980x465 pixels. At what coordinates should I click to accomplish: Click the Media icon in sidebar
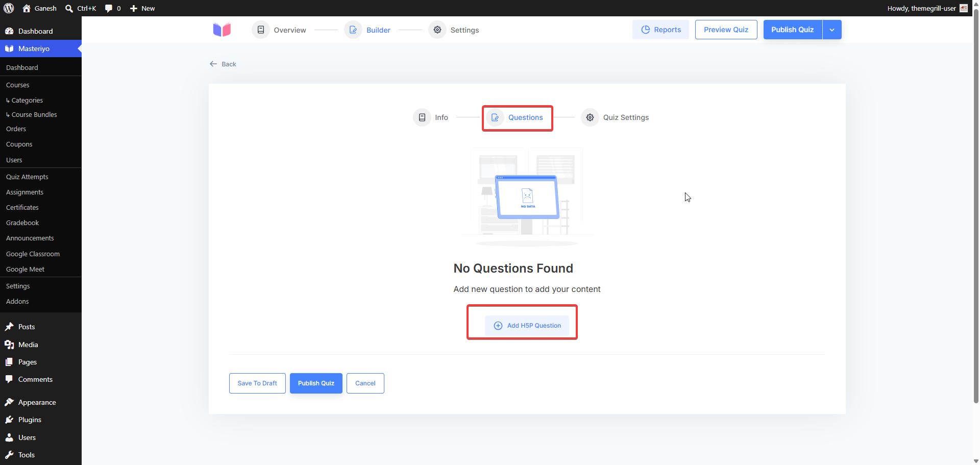tap(9, 345)
